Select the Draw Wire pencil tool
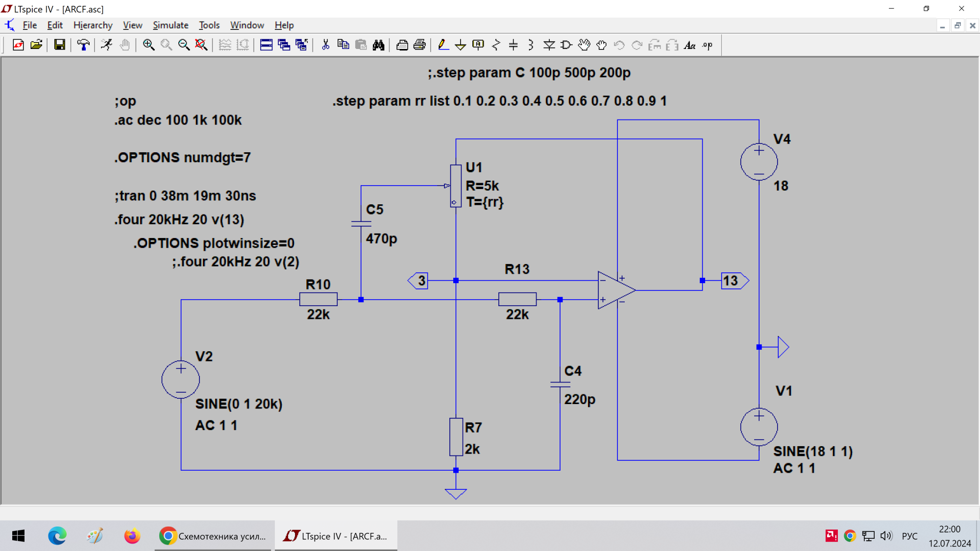The width and height of the screenshot is (980, 551). 442,45
